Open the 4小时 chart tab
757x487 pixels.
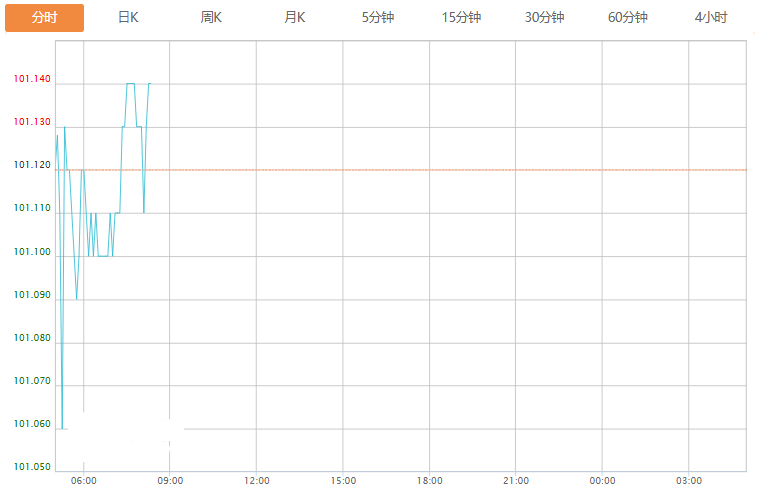[711, 18]
